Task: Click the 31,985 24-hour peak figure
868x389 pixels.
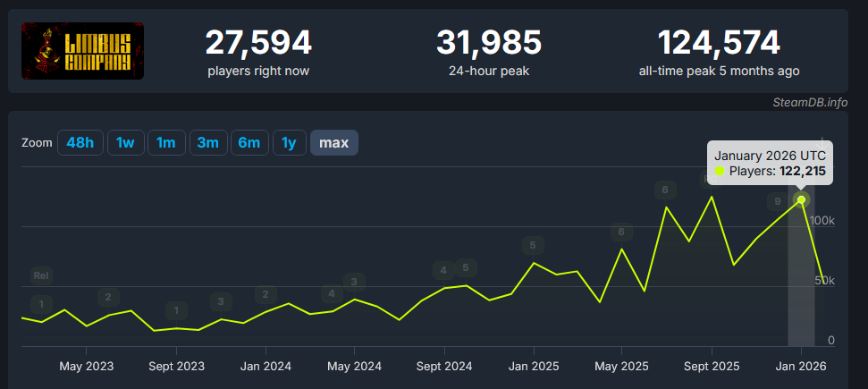Action: point(489,43)
